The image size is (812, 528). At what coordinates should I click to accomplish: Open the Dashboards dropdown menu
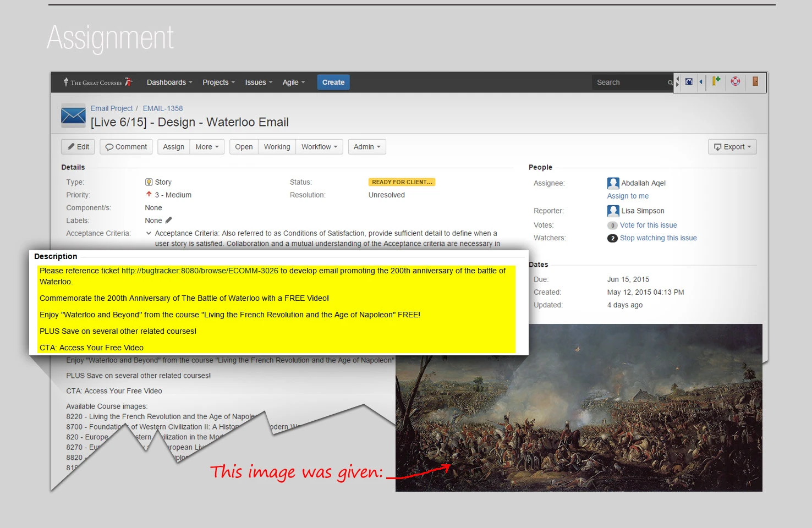pyautogui.click(x=169, y=82)
